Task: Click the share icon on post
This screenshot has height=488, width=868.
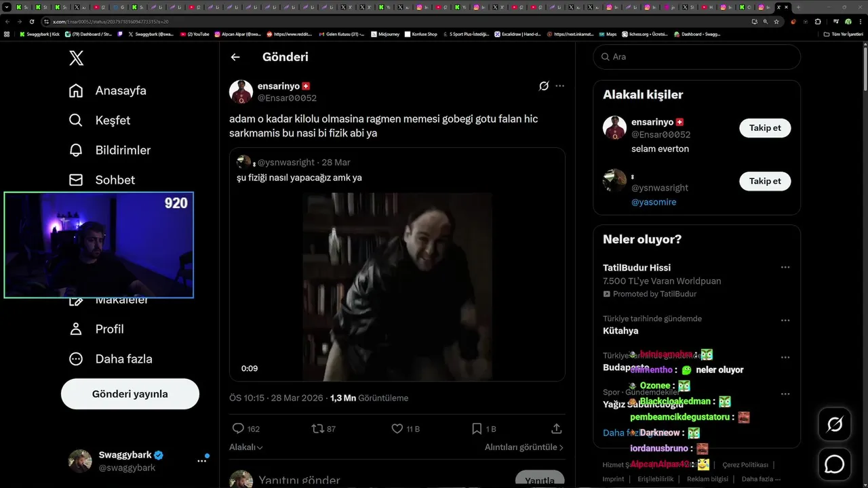Action: coord(556,428)
